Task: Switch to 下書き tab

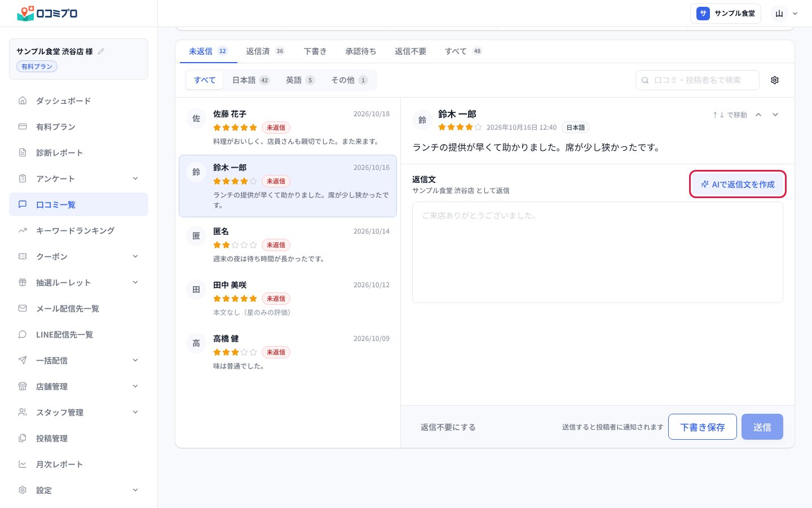Action: pos(315,51)
